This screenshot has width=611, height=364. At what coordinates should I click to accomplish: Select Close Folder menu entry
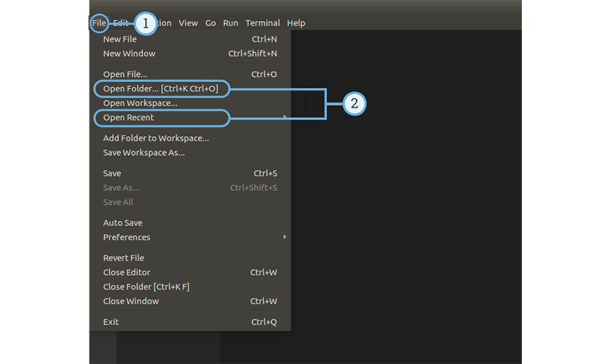pos(146,287)
